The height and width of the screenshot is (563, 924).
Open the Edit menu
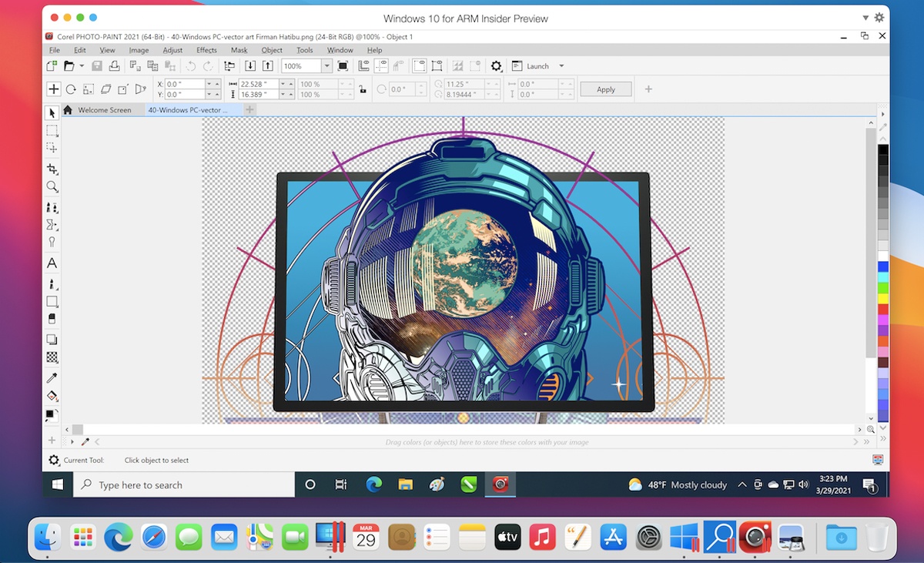[x=79, y=50]
